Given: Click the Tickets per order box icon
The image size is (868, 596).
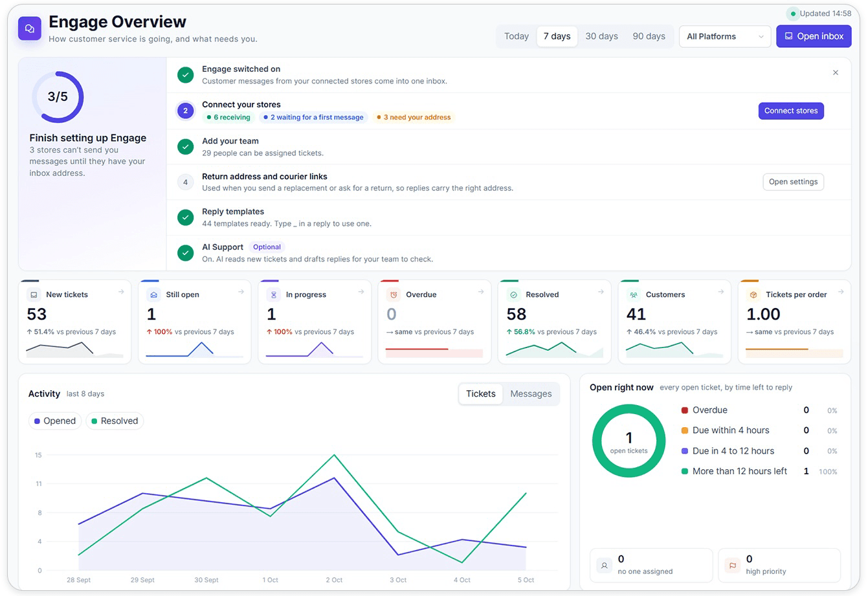Looking at the screenshot, I should point(753,294).
